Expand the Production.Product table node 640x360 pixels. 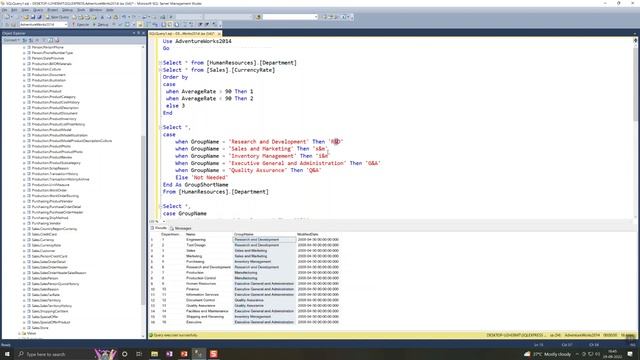click(24, 91)
